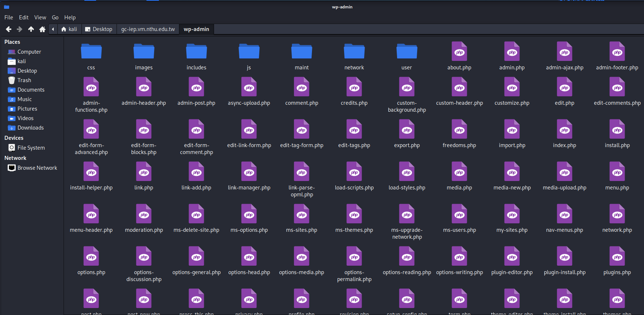
Task: Go to parent folder with up arrow
Action: pyautogui.click(x=31, y=29)
